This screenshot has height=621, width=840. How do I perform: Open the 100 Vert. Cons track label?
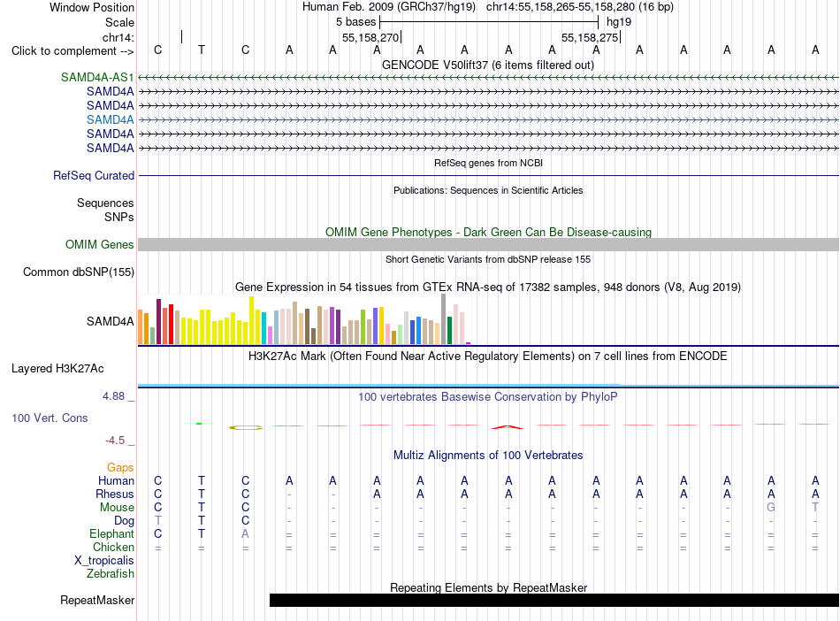[50, 418]
